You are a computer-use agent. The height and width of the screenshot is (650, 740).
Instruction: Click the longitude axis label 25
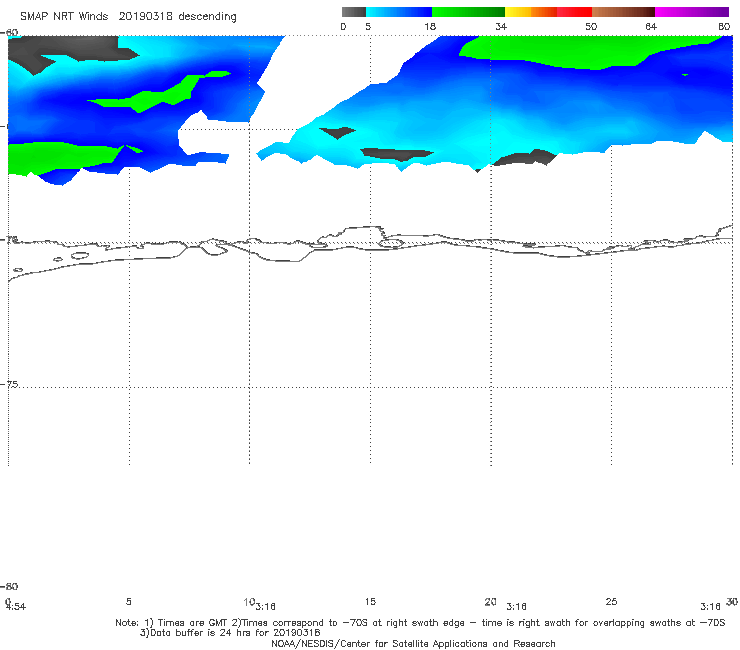point(611,601)
